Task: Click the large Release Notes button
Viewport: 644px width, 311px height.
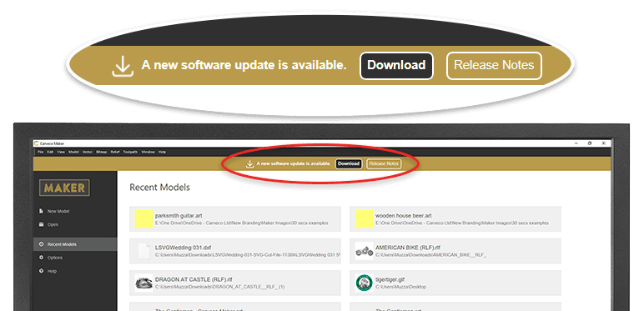Action: pyautogui.click(x=494, y=66)
